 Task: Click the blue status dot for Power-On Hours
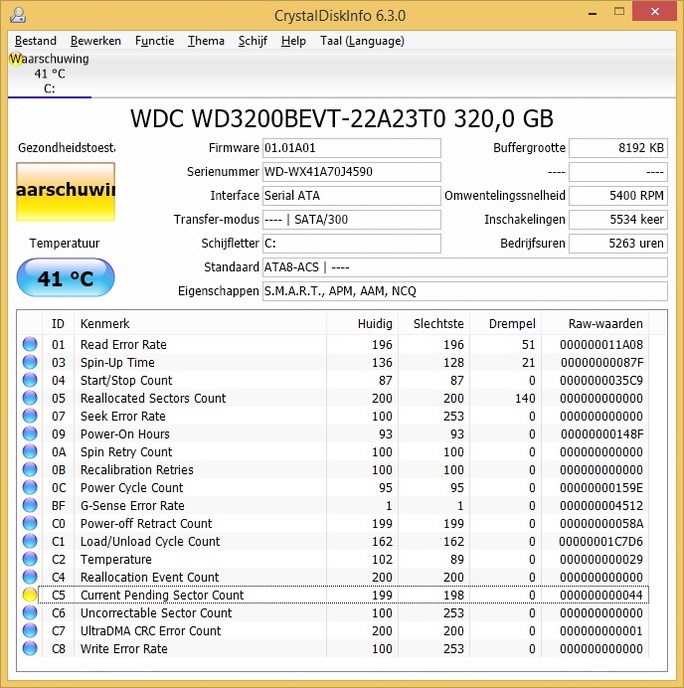(x=30, y=434)
